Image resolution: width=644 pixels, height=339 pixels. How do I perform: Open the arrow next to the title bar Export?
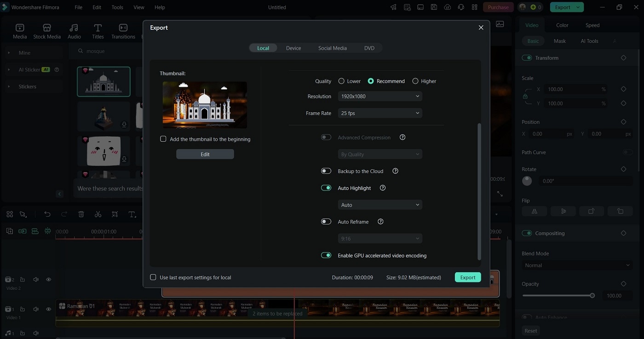(x=578, y=7)
